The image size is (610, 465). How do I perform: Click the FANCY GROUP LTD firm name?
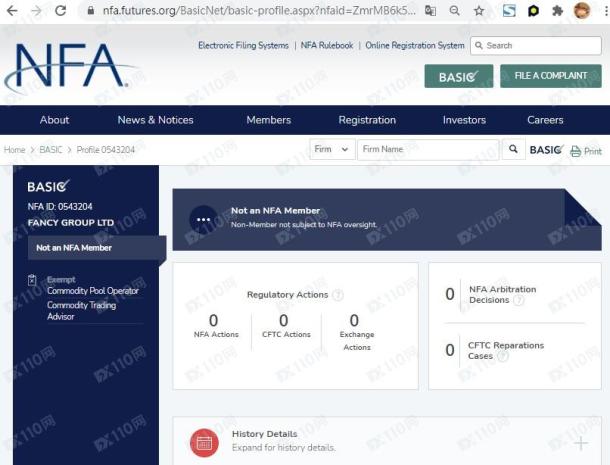(x=71, y=223)
